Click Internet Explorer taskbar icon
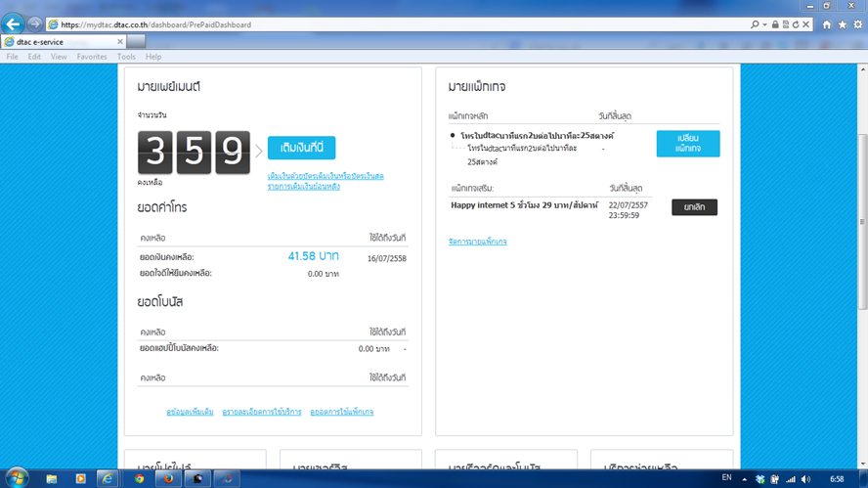 (x=109, y=478)
